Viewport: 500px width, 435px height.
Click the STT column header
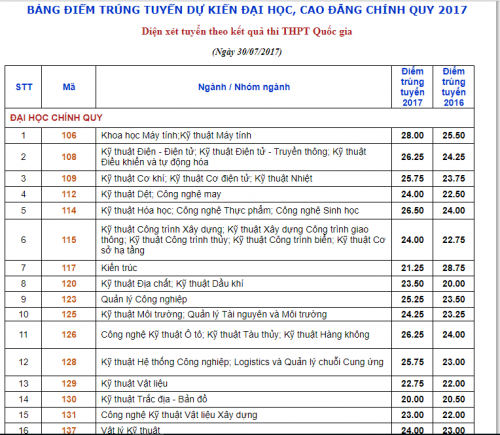(24, 87)
